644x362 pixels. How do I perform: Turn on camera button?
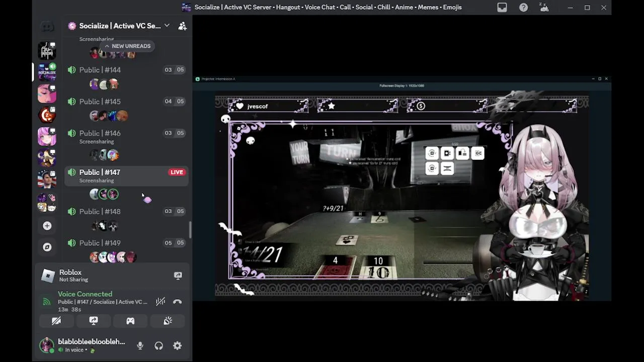pyautogui.click(x=56, y=321)
